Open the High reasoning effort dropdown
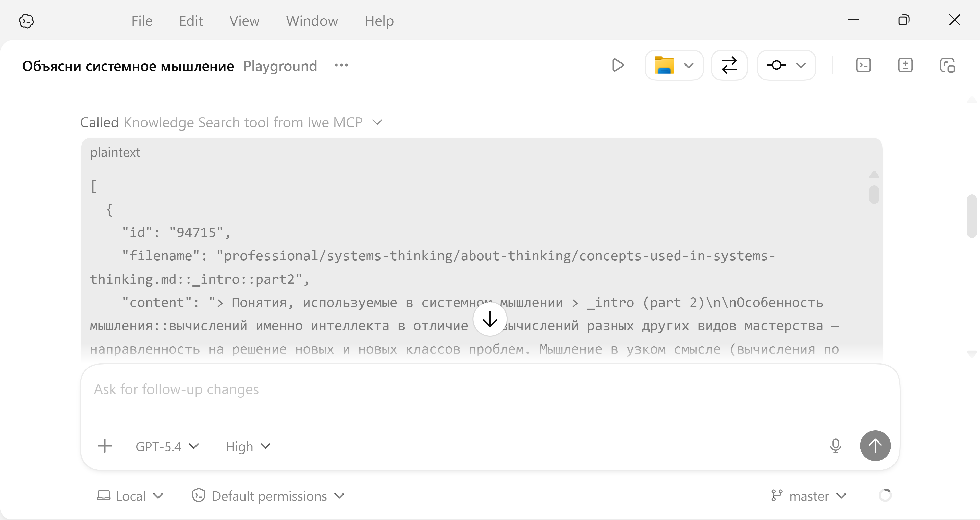This screenshot has height=520, width=980. pyautogui.click(x=248, y=446)
